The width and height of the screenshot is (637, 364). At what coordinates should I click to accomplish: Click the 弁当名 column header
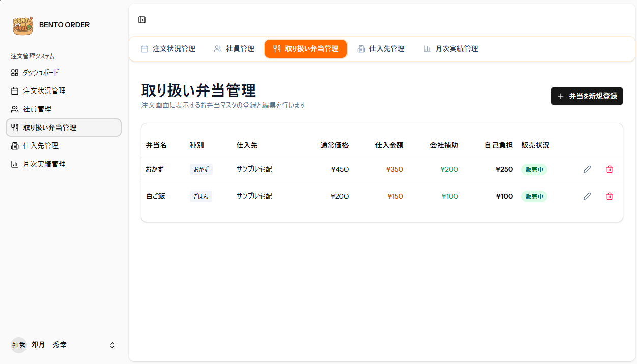tap(156, 145)
